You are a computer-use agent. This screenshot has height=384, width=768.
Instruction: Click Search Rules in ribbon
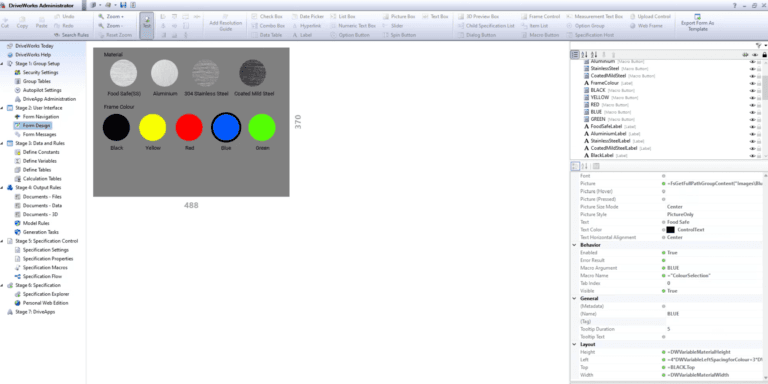[x=72, y=35]
